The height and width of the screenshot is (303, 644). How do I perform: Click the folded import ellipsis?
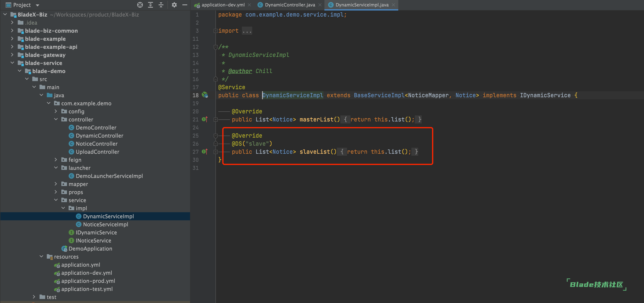pos(247,31)
